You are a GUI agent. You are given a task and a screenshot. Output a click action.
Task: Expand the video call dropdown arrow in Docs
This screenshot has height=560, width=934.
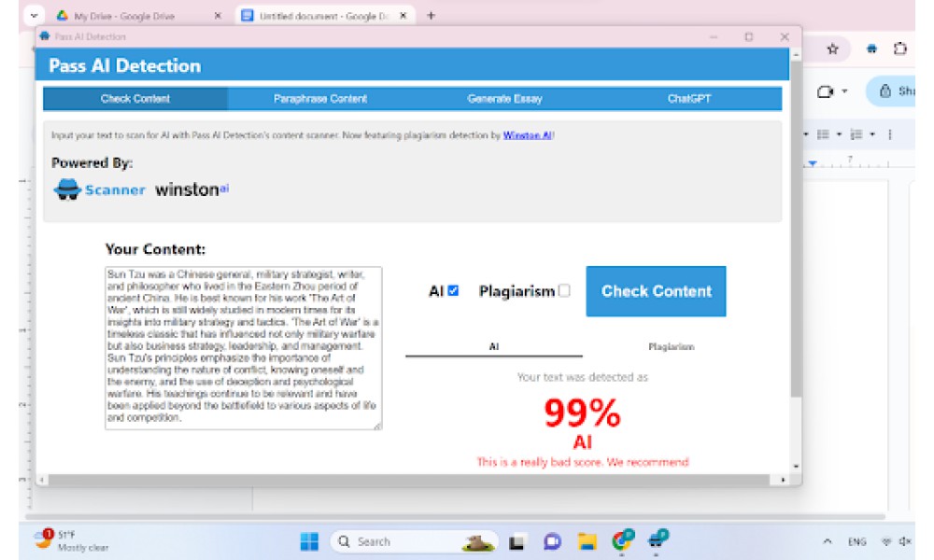tap(845, 91)
